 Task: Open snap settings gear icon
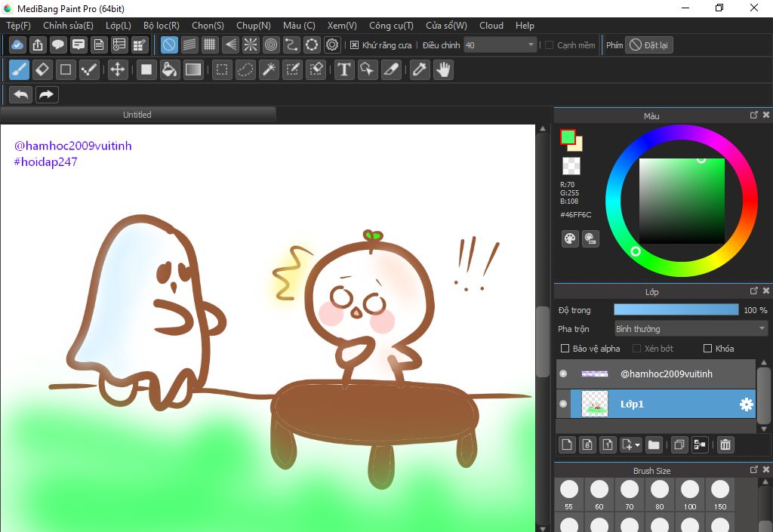(x=332, y=45)
